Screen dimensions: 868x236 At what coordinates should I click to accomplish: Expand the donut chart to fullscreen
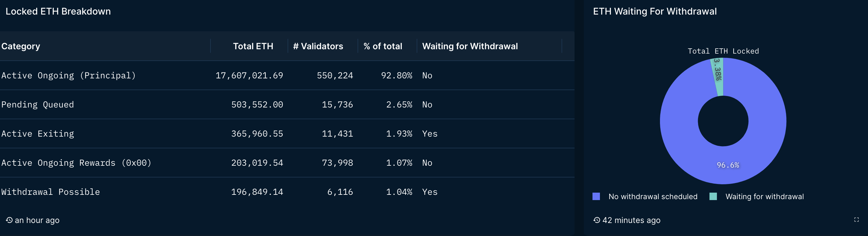click(x=856, y=220)
